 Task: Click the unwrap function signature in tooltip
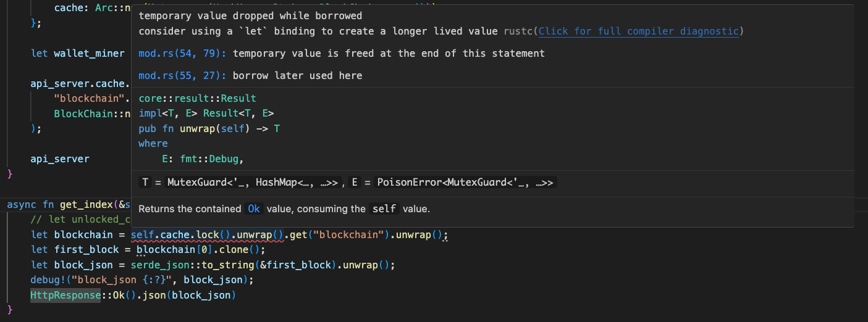pos(209,129)
